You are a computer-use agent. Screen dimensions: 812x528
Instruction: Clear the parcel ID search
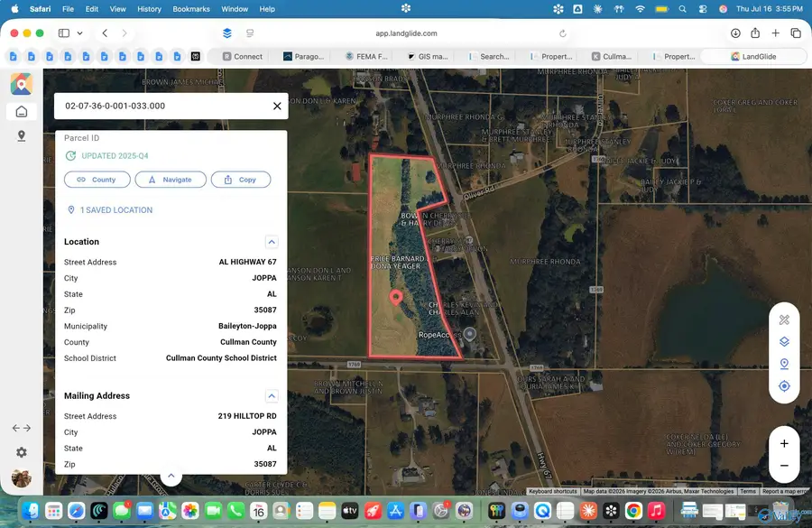click(277, 106)
